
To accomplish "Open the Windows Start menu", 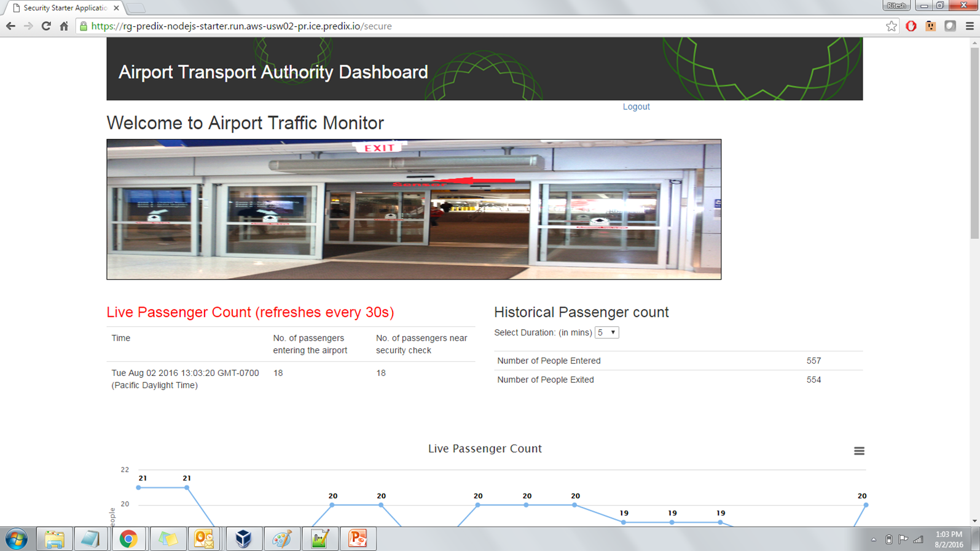I will coord(17,539).
